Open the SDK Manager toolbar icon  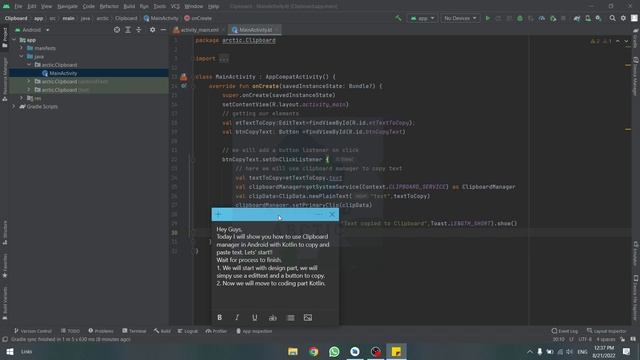[598, 18]
